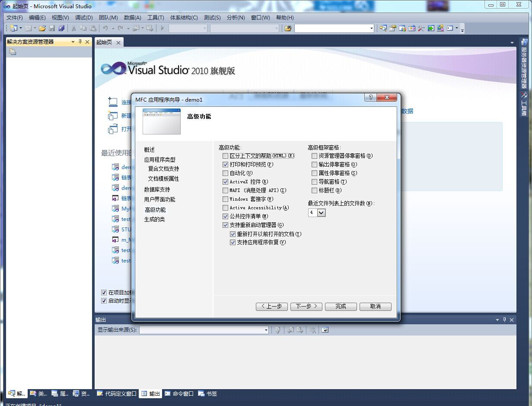Click the Open File folder icon in toolbar
The height and width of the screenshot is (406, 532).
[x=42, y=28]
